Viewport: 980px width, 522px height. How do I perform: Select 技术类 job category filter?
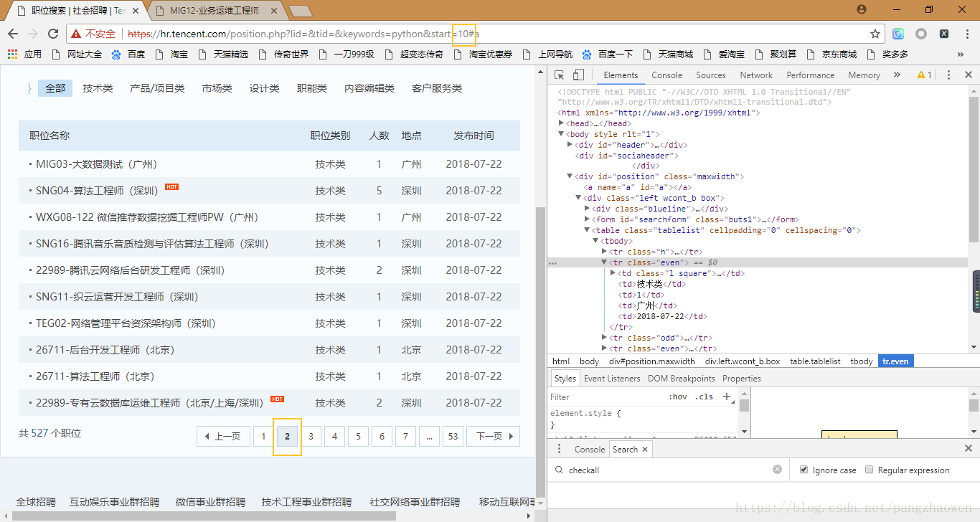point(98,88)
